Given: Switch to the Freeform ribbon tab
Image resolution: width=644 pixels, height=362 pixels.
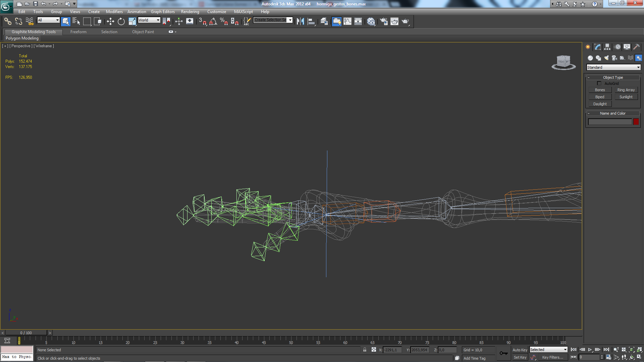Looking at the screenshot, I should tap(78, 32).
